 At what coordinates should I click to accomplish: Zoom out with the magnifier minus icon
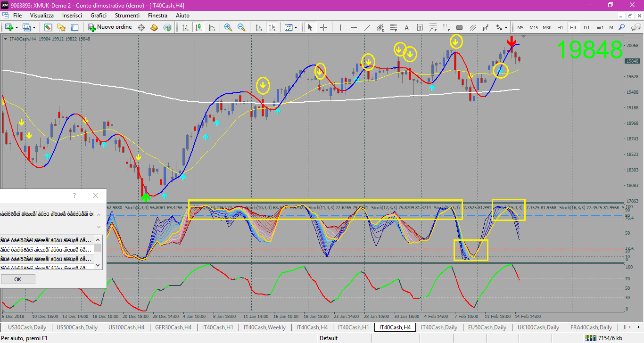pyautogui.click(x=241, y=27)
